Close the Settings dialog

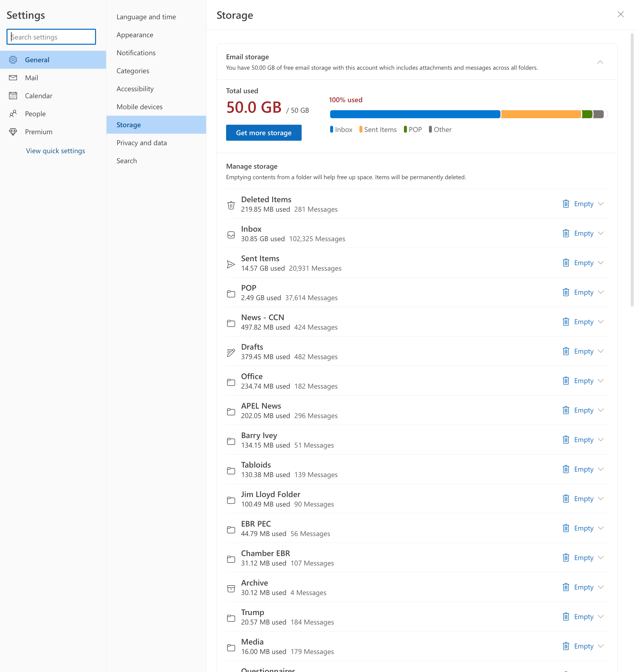tap(620, 14)
